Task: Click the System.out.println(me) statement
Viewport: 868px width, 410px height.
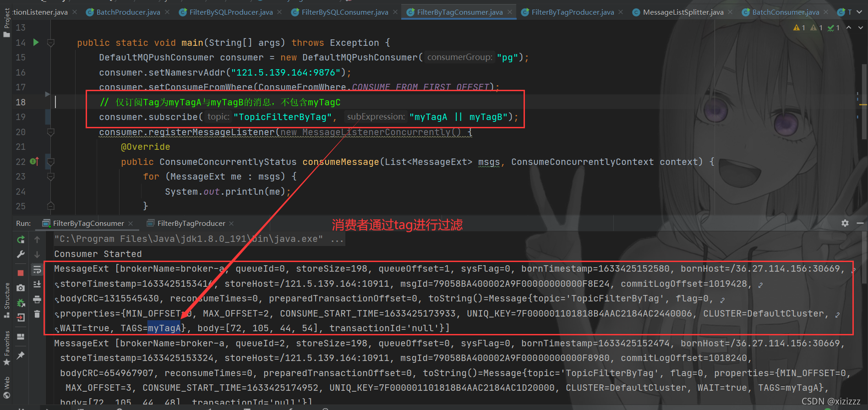Action: [228, 191]
